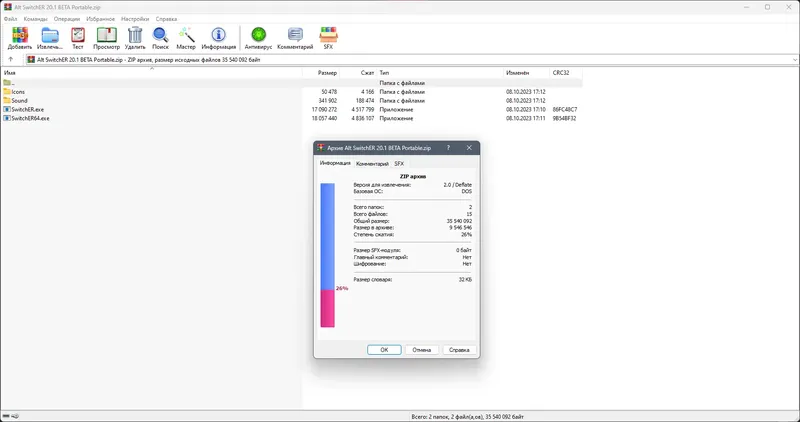Click the packed size 4 517 799
This screenshot has height=422, width=800.
363,110
